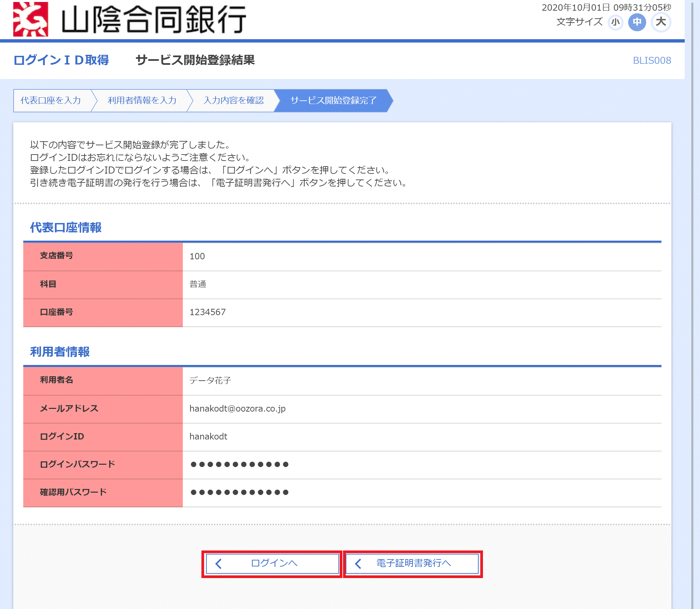Select large text size (大)
Viewport: 700px width, 609px height.
tap(660, 22)
